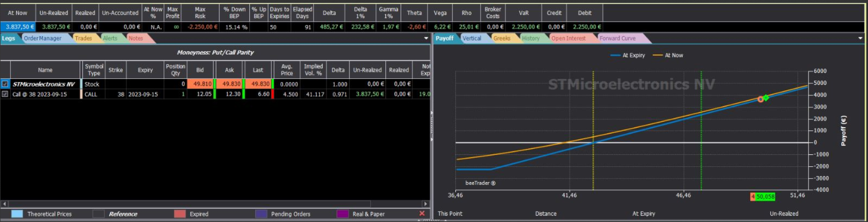Open the Trades tab
This screenshot has width=868, height=222.
[83, 38]
